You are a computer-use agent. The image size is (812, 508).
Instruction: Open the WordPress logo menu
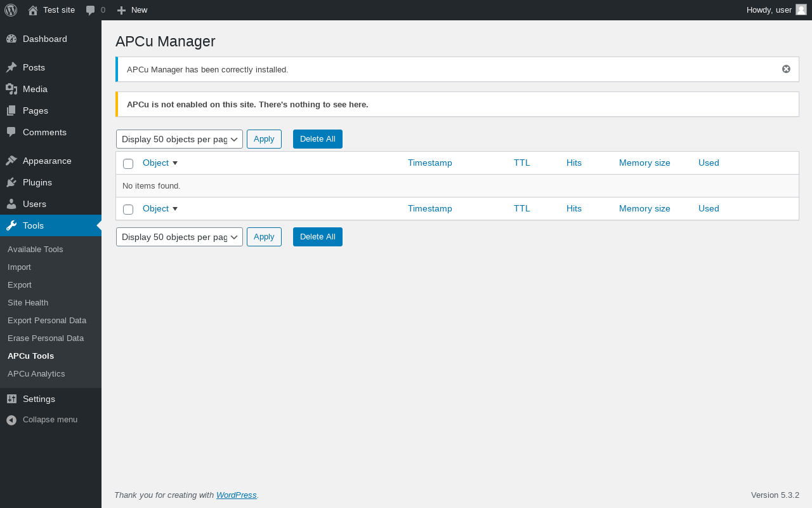tap(11, 10)
